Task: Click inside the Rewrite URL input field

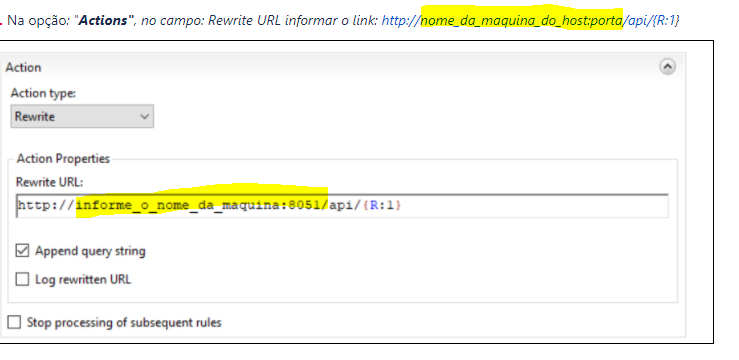Action: [x=342, y=206]
